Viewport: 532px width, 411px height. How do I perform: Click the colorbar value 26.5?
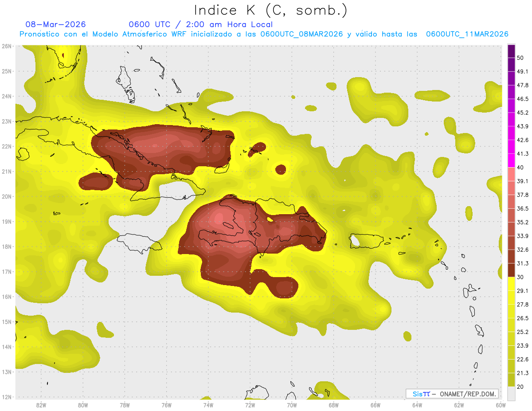tap(522, 318)
